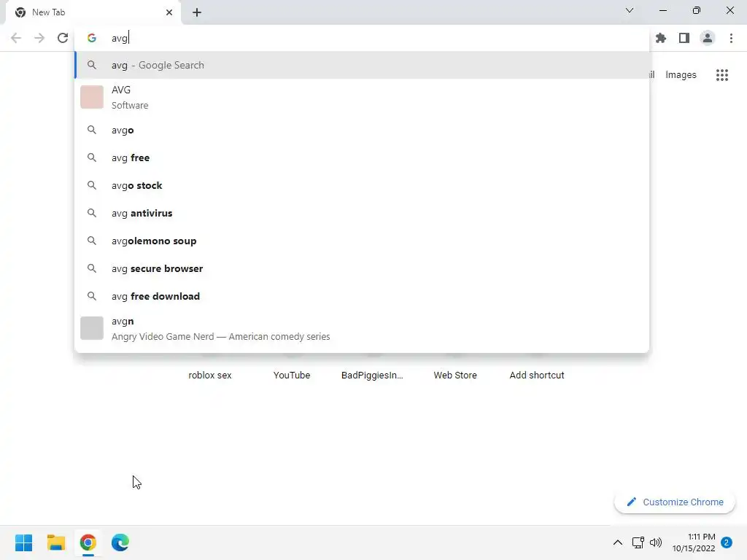Open File Explorer from taskbar
The image size is (747, 560).
pos(56,542)
